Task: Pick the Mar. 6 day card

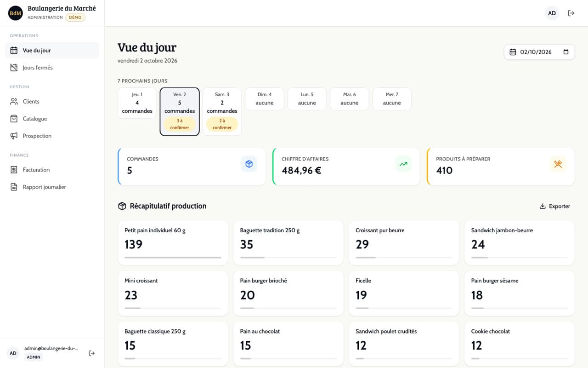Action: 350,99
